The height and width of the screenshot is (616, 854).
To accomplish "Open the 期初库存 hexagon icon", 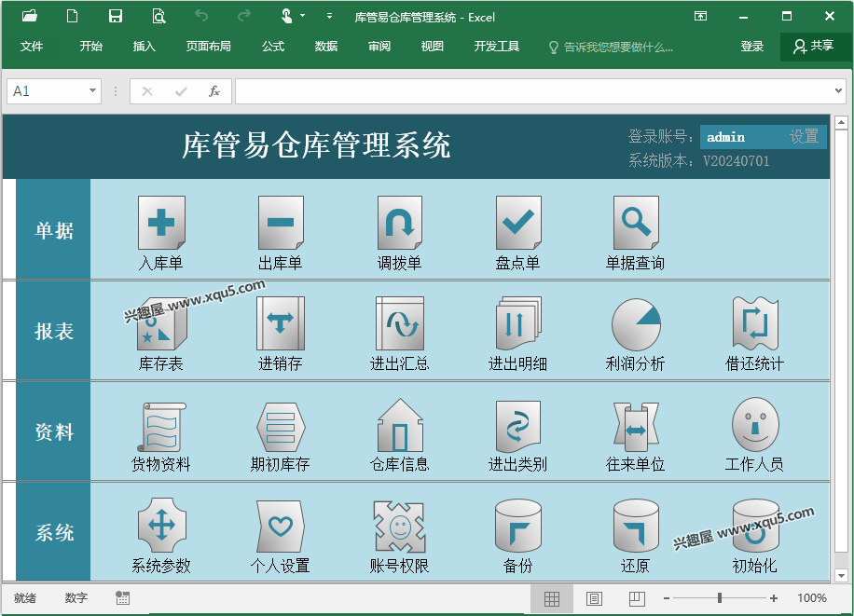I will click(281, 427).
